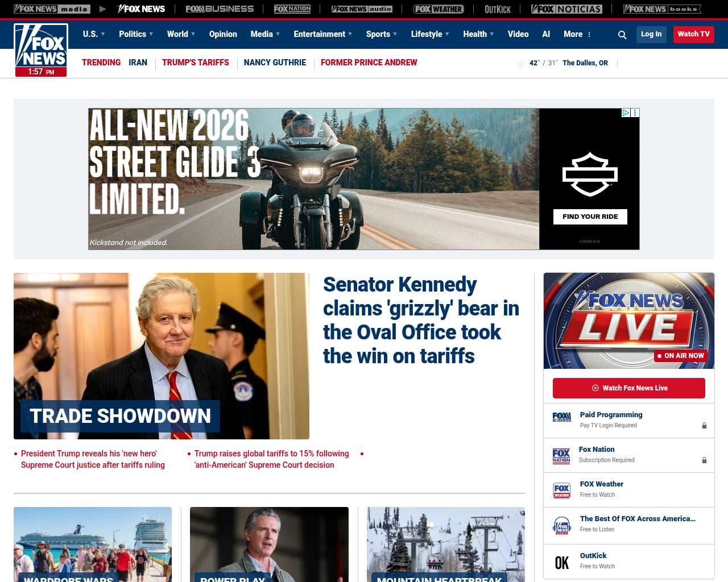Open Fox Nation channel icon in sidebar

point(561,456)
